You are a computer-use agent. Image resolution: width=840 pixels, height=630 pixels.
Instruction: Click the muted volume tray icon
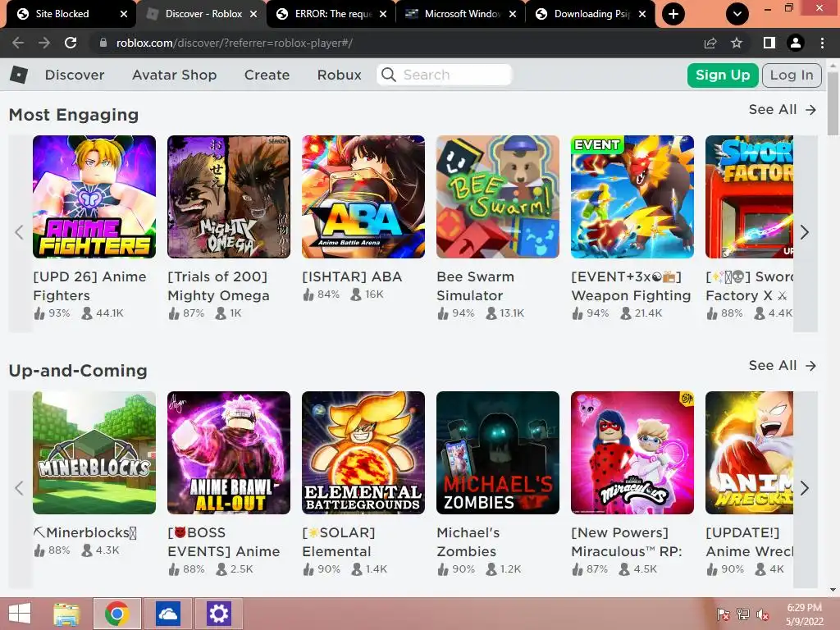click(x=762, y=614)
